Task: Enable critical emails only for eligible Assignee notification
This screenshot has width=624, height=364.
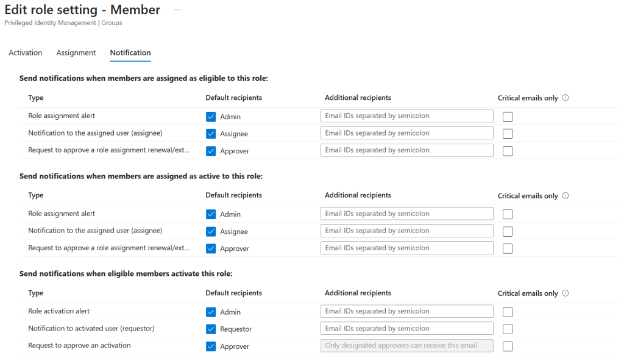Action: (x=508, y=134)
